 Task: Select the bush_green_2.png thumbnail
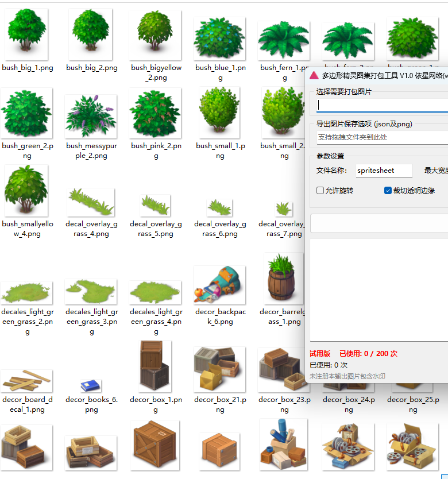26,113
